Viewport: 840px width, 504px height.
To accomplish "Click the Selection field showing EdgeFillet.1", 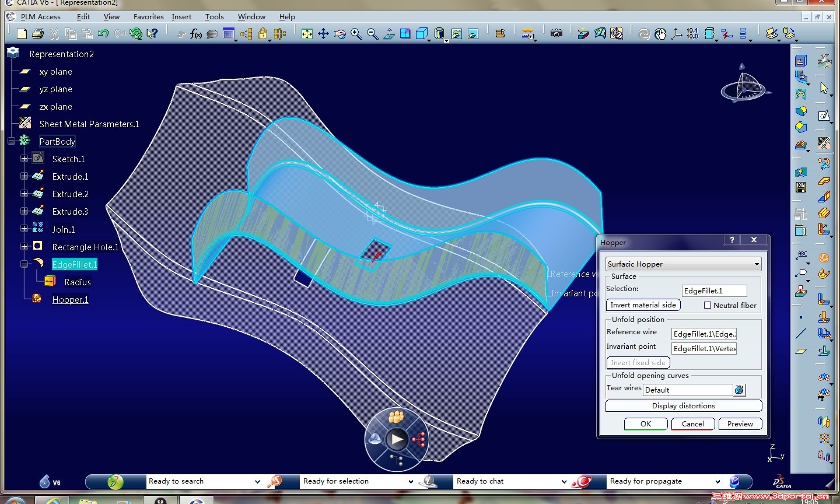I will [715, 290].
